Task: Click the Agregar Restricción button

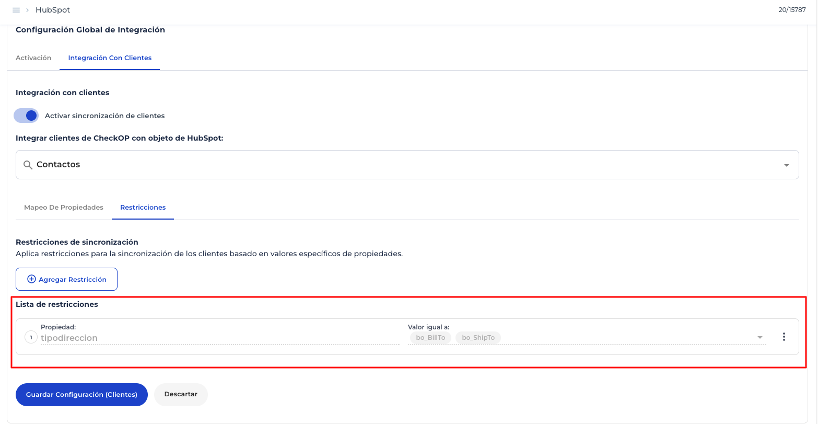Action: pyautogui.click(x=67, y=279)
